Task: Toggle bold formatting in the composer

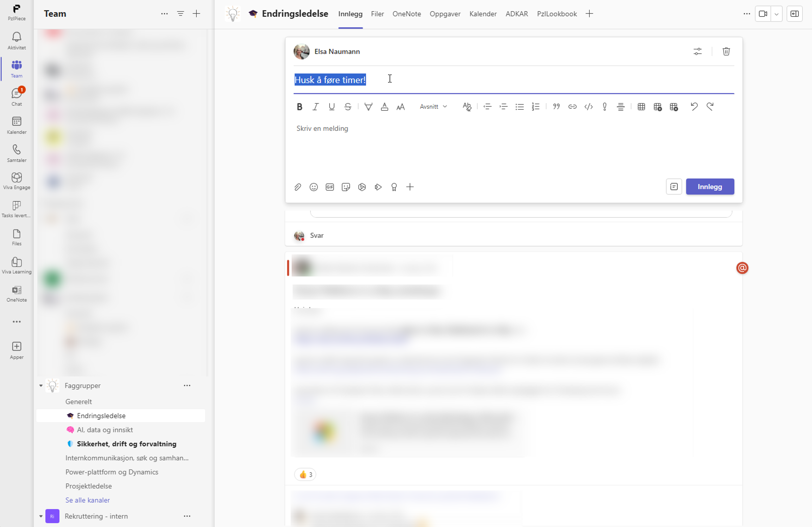Action: pyautogui.click(x=299, y=107)
